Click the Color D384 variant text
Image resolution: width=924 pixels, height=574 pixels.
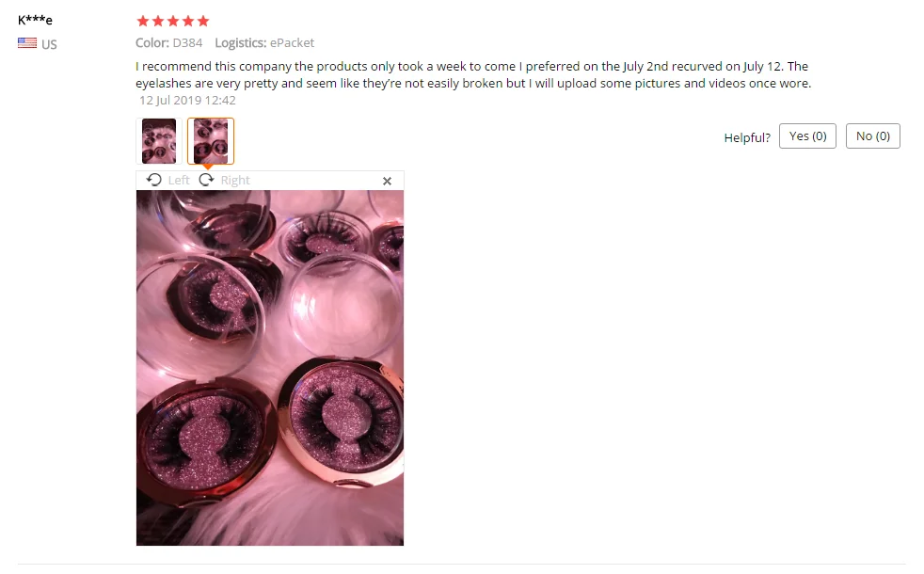tap(169, 43)
